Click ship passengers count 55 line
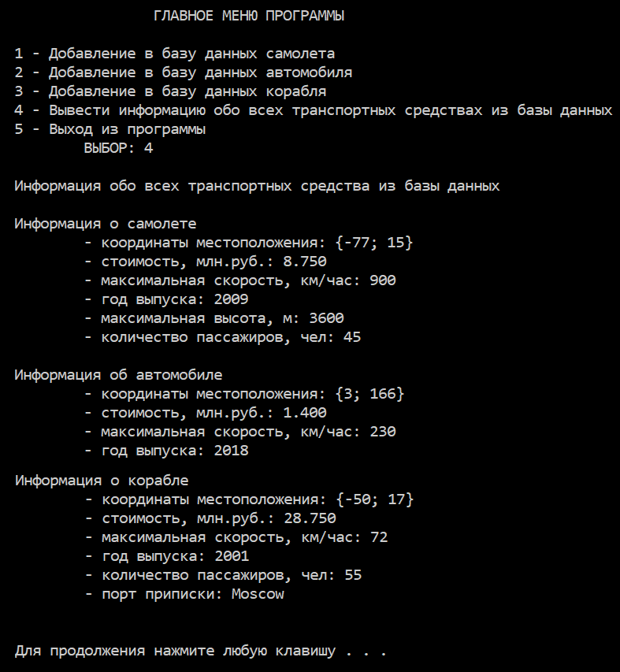This screenshot has height=672, width=620. pos(223,575)
